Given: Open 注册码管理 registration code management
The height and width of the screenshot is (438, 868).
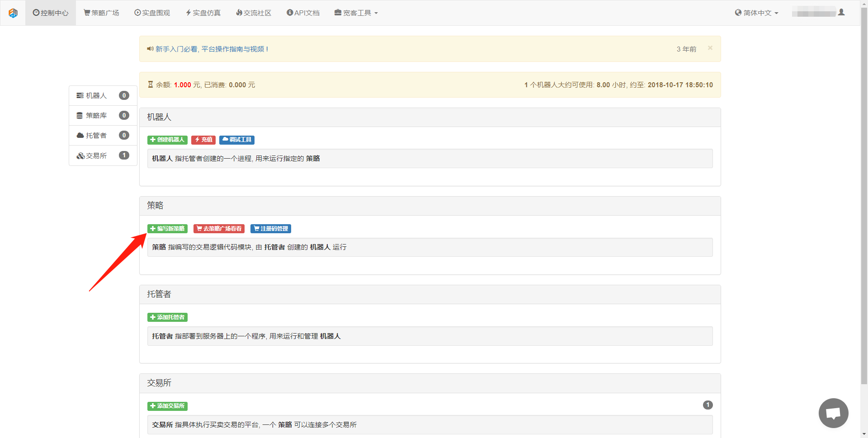Looking at the screenshot, I should (x=270, y=229).
